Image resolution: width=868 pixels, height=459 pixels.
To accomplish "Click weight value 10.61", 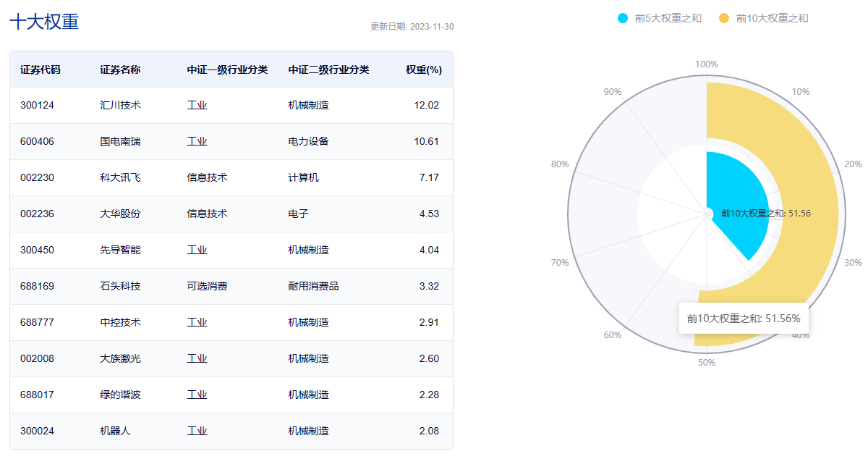I will (426, 141).
